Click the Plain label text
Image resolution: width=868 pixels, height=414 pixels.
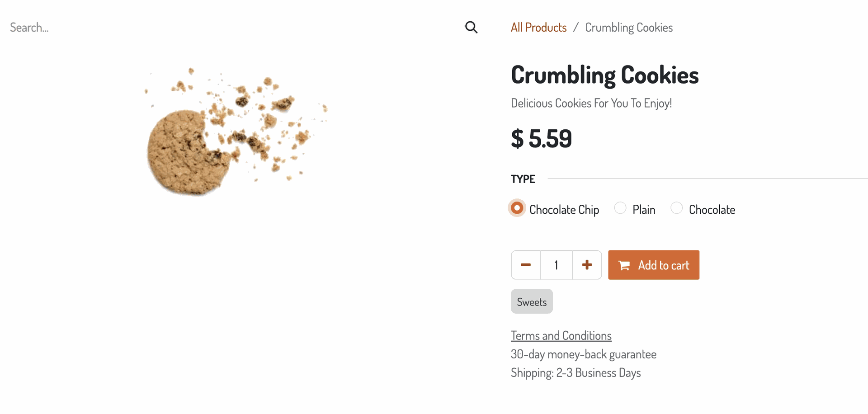[x=644, y=210]
